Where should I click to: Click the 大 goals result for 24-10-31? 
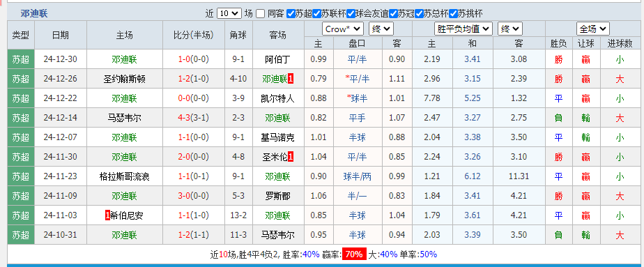[620, 235]
